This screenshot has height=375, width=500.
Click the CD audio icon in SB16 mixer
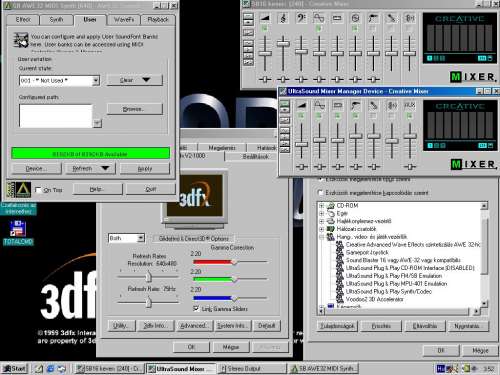pos(355,18)
